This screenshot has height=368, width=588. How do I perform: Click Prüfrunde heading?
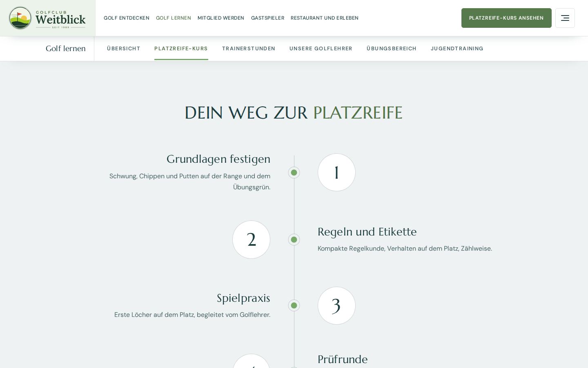click(343, 359)
